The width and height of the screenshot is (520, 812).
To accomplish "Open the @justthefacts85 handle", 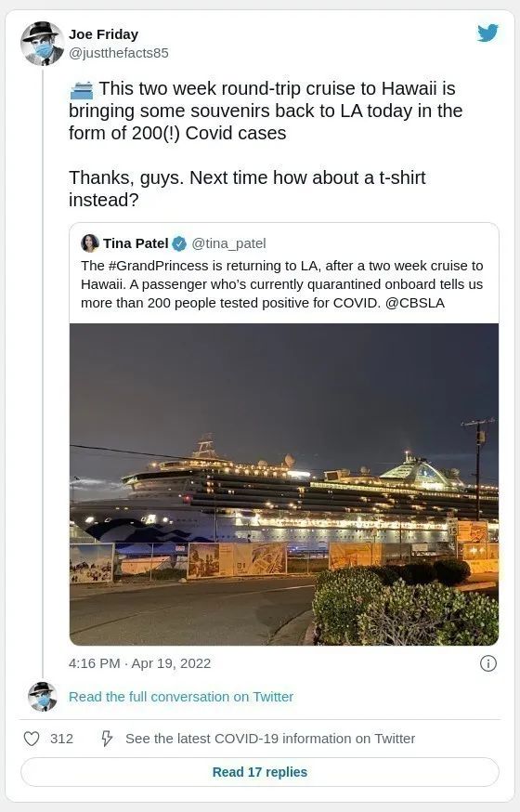I will point(119,53).
